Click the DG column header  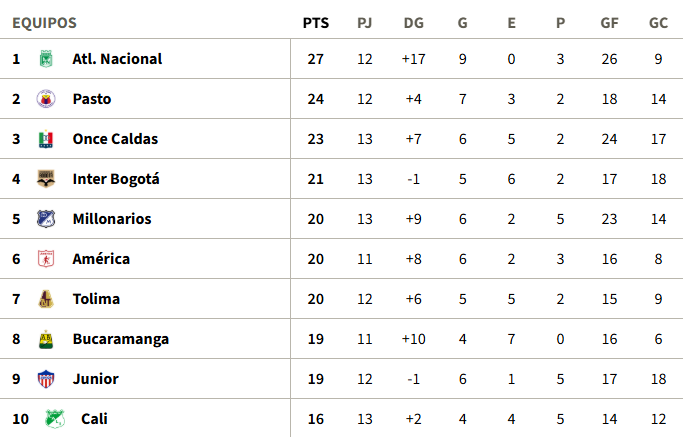coord(413,23)
